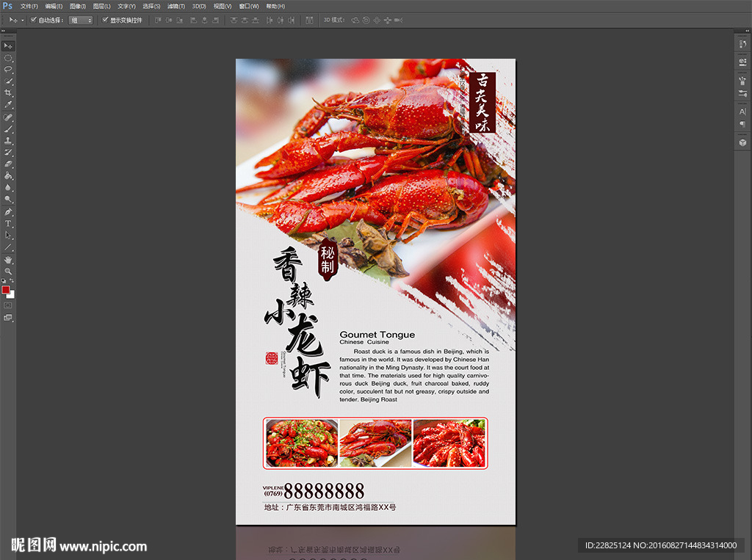The width and height of the screenshot is (752, 560).
Task: Open the 组 auto-select dropdown
Action: (x=81, y=20)
